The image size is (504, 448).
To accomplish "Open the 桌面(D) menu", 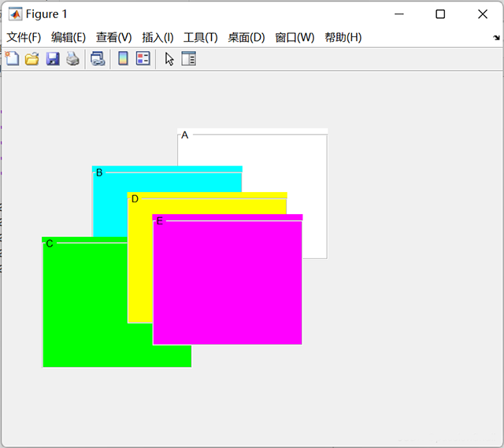I will (246, 38).
